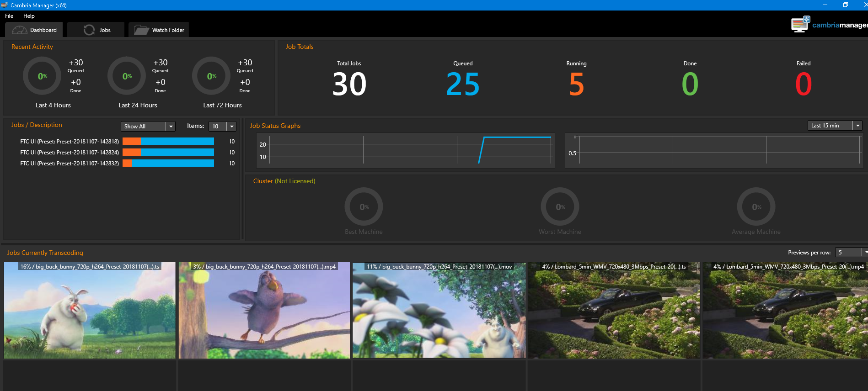Viewport: 868px width, 391px height.
Task: Open the Help menu
Action: pos(29,16)
